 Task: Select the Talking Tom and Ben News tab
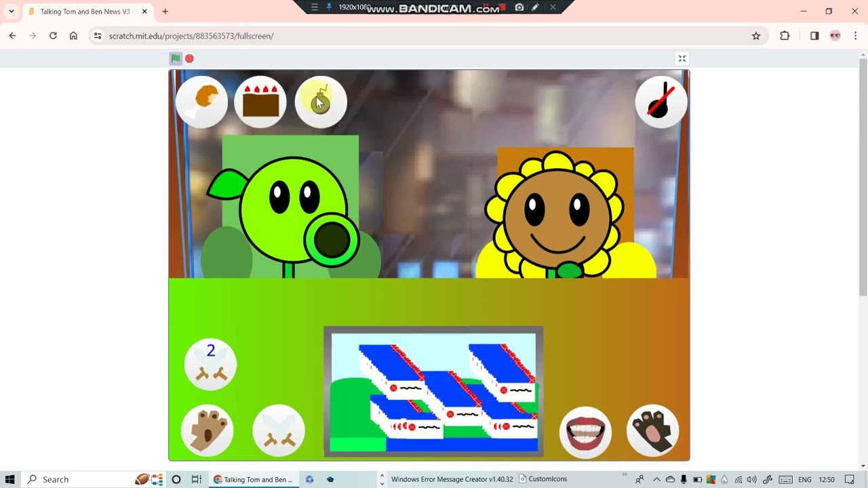88,12
